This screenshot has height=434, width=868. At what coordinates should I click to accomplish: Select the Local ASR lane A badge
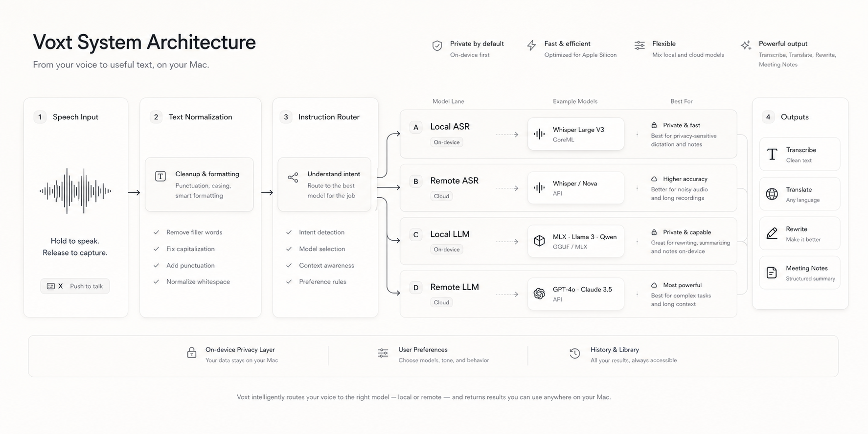[x=416, y=127]
